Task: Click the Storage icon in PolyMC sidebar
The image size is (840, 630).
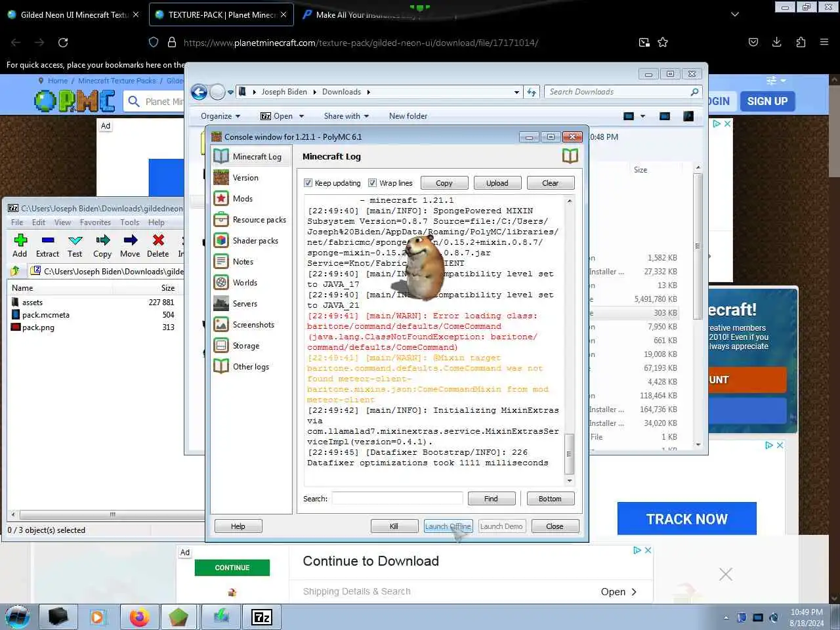Action: click(221, 346)
